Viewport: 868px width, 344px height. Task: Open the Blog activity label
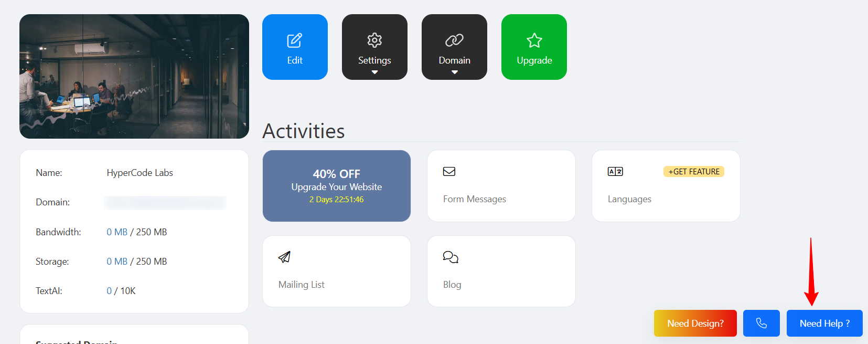[x=452, y=285]
